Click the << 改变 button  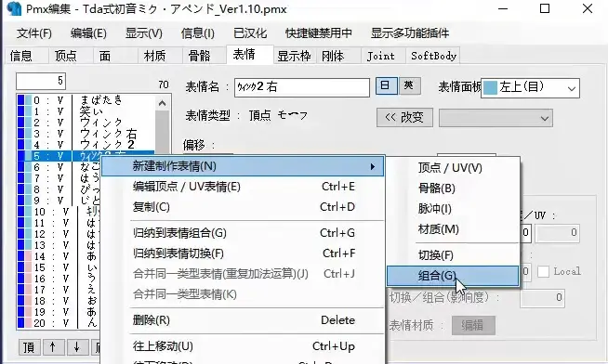pos(404,117)
